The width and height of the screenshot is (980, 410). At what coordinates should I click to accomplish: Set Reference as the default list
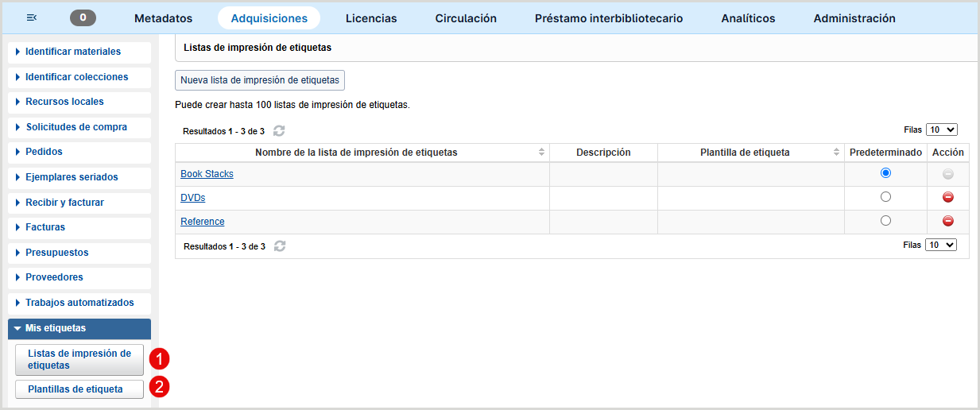(885, 221)
